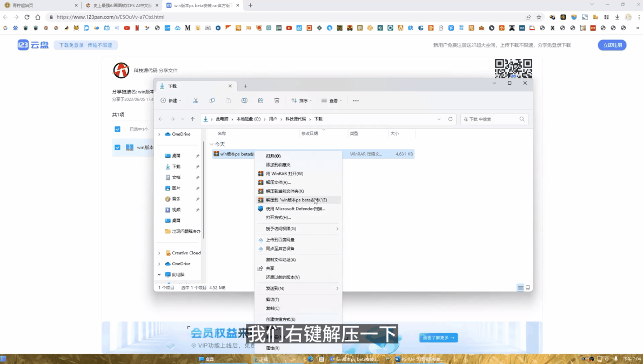
Task: Open the 排序 sort dropdown
Action: click(302, 100)
